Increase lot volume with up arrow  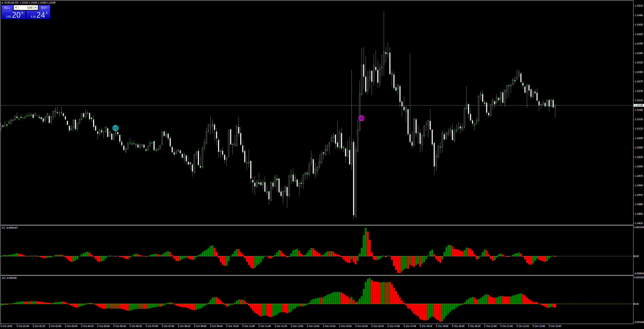[x=36, y=8]
